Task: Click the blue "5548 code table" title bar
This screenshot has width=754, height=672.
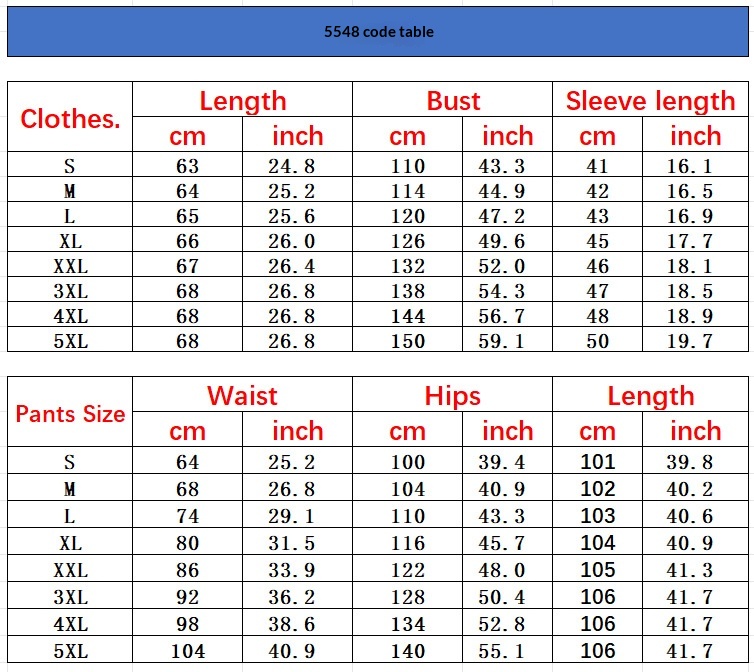Action: (378, 32)
